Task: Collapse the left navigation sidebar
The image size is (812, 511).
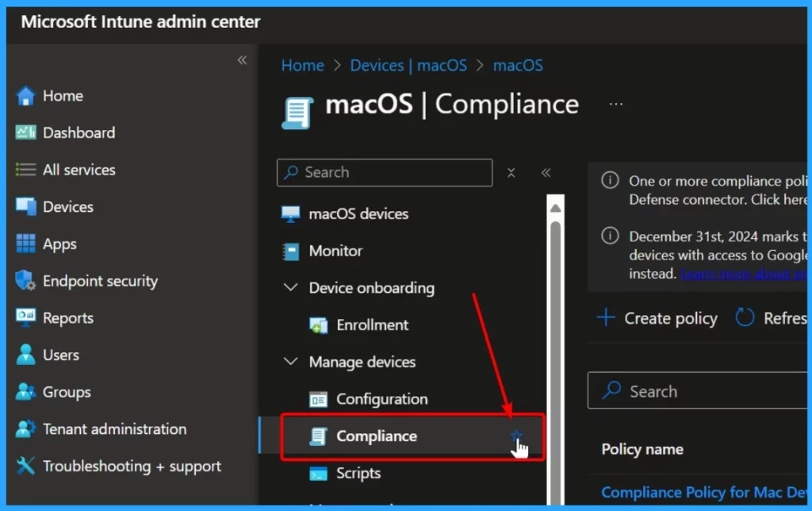Action: tap(242, 60)
